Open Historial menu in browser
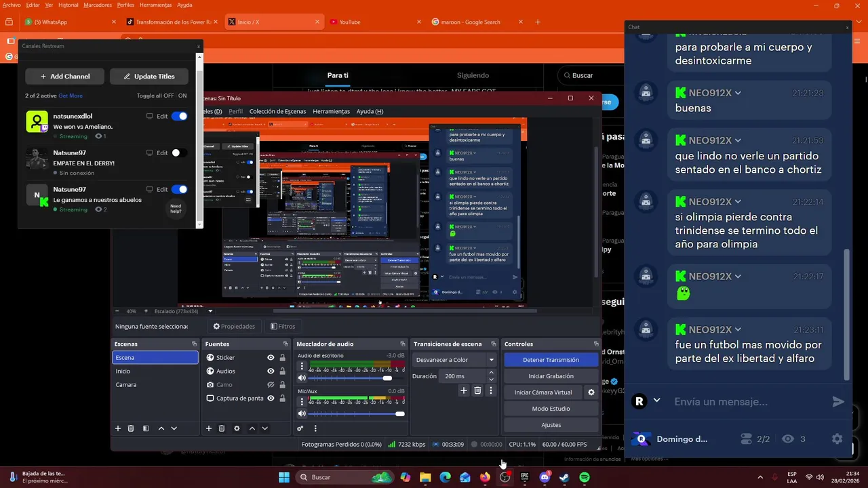 click(x=68, y=5)
